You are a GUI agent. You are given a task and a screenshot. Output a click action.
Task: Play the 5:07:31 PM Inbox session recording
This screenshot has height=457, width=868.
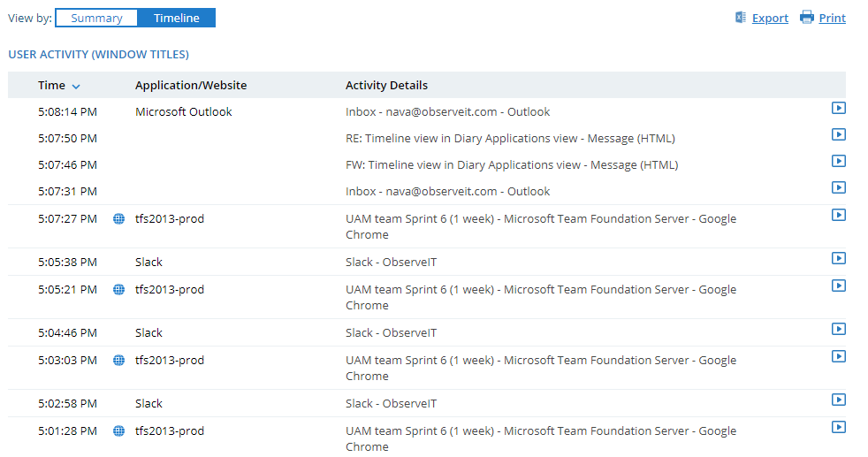tap(839, 187)
